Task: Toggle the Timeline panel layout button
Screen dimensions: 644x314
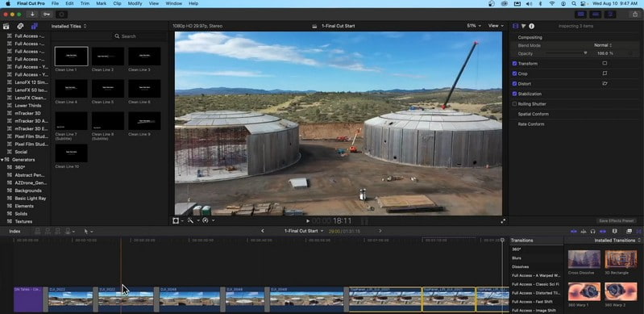Action: coord(596,14)
